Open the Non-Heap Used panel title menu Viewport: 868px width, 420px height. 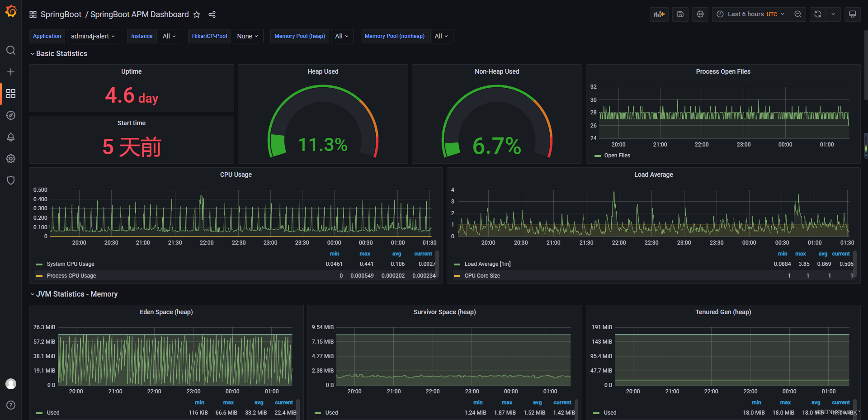tap(497, 71)
